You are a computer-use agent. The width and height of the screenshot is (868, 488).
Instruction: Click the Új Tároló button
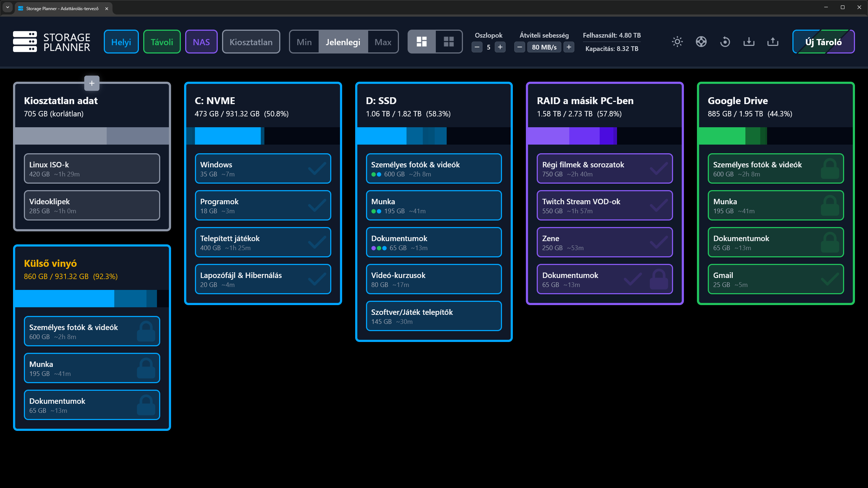coord(823,42)
